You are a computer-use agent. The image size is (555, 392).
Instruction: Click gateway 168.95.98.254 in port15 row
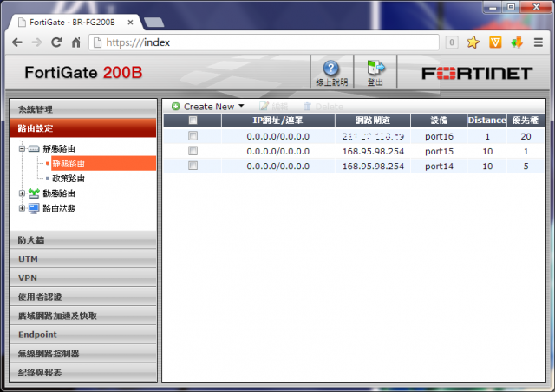point(373,151)
